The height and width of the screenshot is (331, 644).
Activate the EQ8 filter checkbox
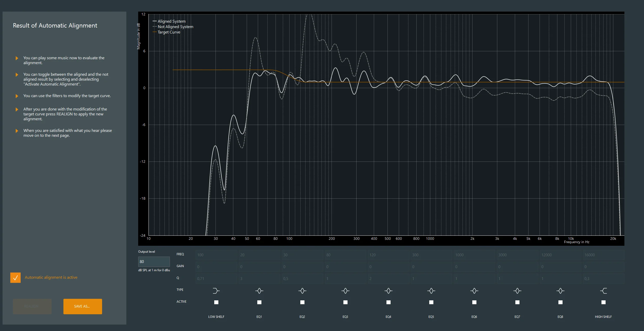560,302
